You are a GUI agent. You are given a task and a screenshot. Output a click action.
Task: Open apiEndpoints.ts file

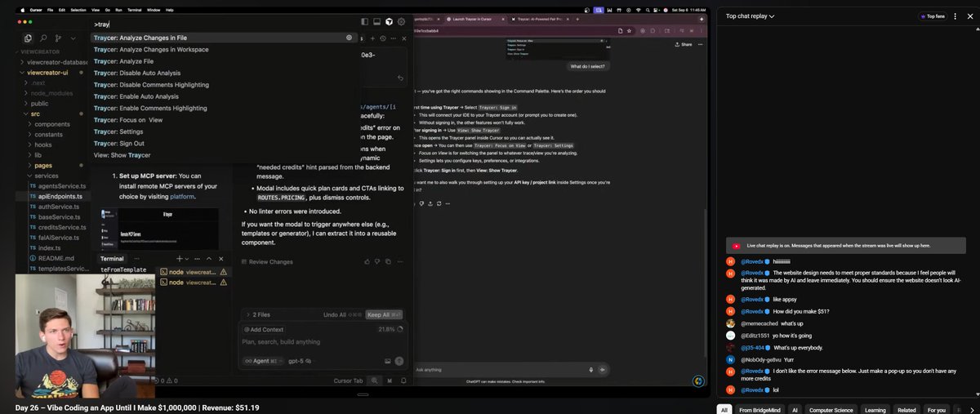pos(59,197)
